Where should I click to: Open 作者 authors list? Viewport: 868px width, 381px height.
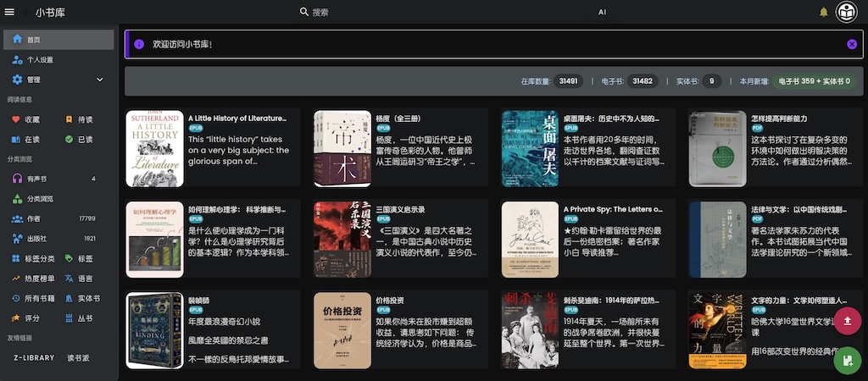(58, 218)
